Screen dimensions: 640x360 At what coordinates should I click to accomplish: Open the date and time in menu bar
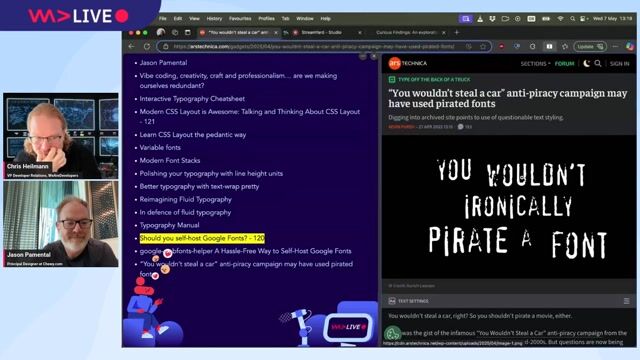(612, 19)
